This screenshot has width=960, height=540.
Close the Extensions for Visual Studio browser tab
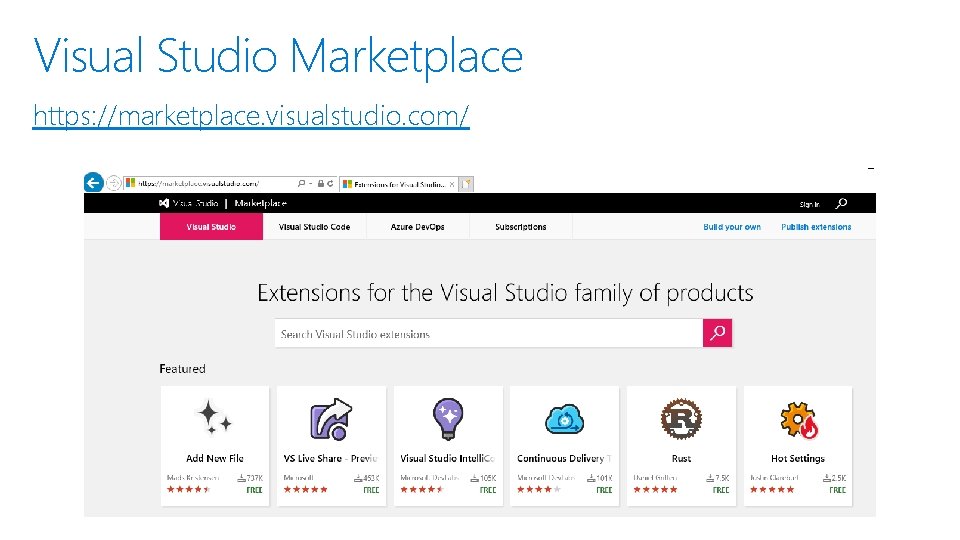point(452,184)
